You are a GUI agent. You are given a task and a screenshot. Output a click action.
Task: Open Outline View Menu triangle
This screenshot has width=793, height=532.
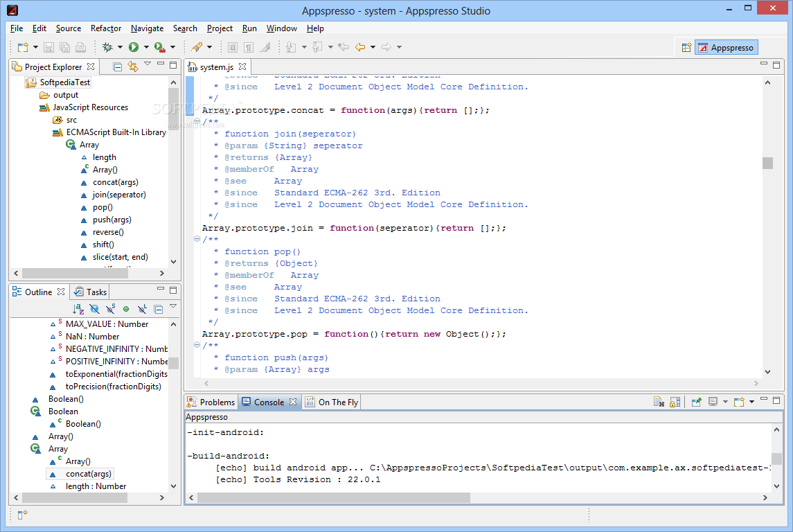pos(173,306)
